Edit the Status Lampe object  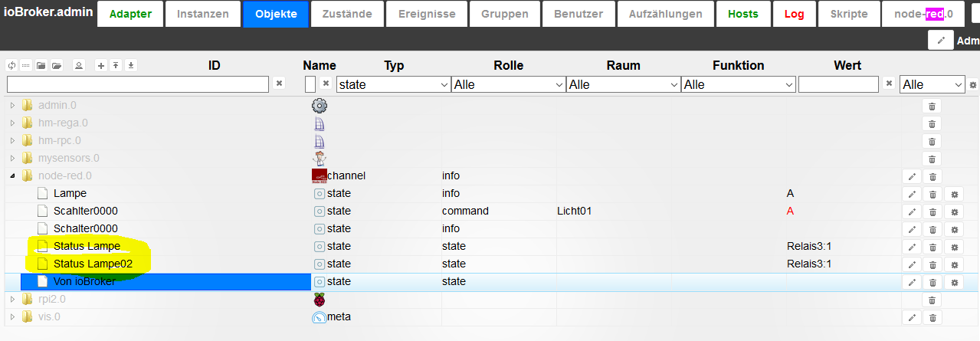(912, 247)
